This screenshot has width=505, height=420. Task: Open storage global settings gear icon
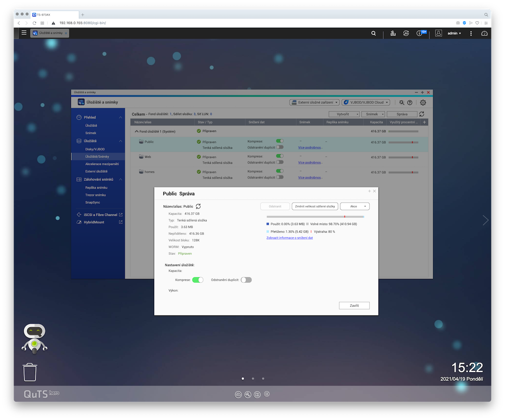[423, 103]
